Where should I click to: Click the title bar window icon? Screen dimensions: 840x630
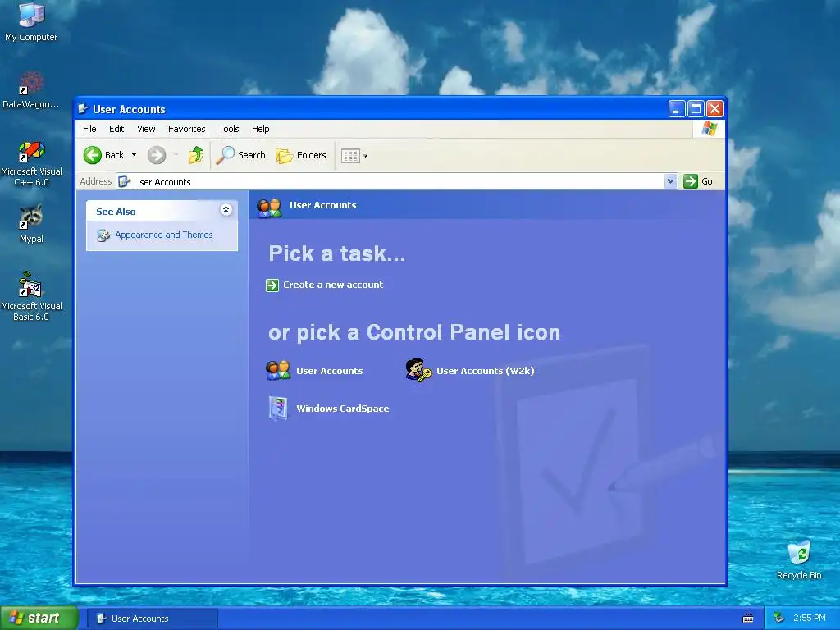(x=83, y=109)
